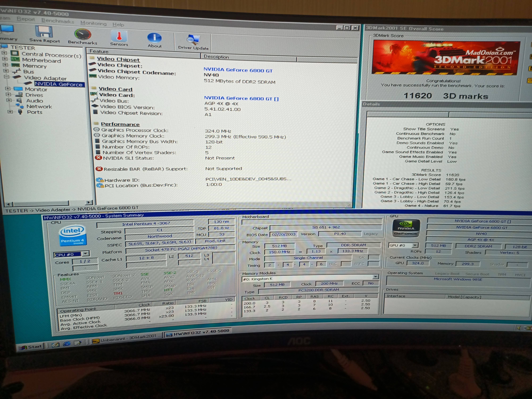Click the Intel Pentium 4 logo image
This screenshot has width=532, height=399.
point(72,236)
